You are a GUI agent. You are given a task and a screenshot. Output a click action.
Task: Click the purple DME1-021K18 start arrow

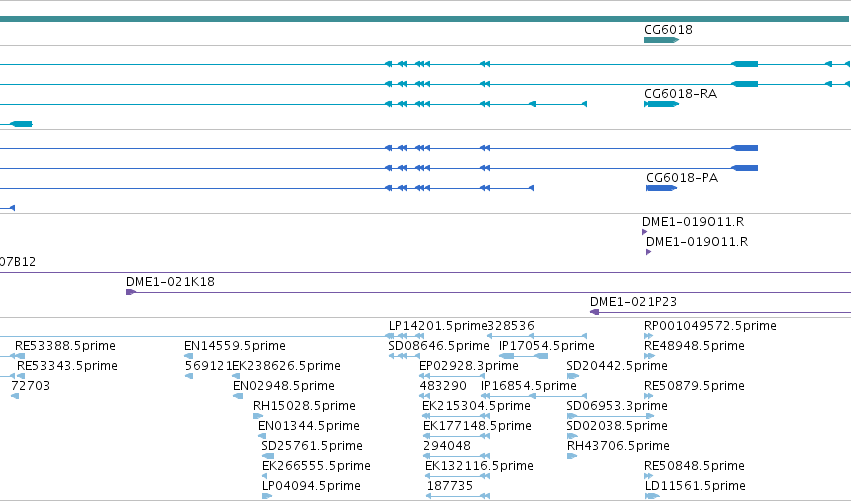pos(131,293)
